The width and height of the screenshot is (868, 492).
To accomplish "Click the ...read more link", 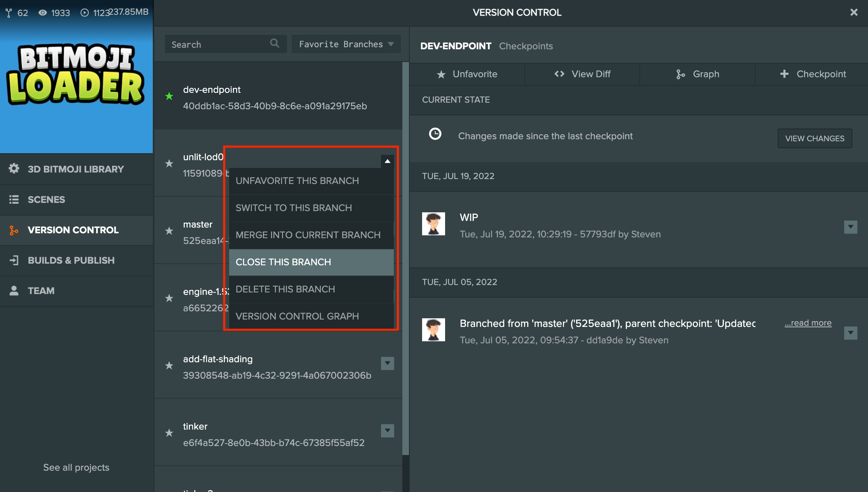I will click(808, 323).
